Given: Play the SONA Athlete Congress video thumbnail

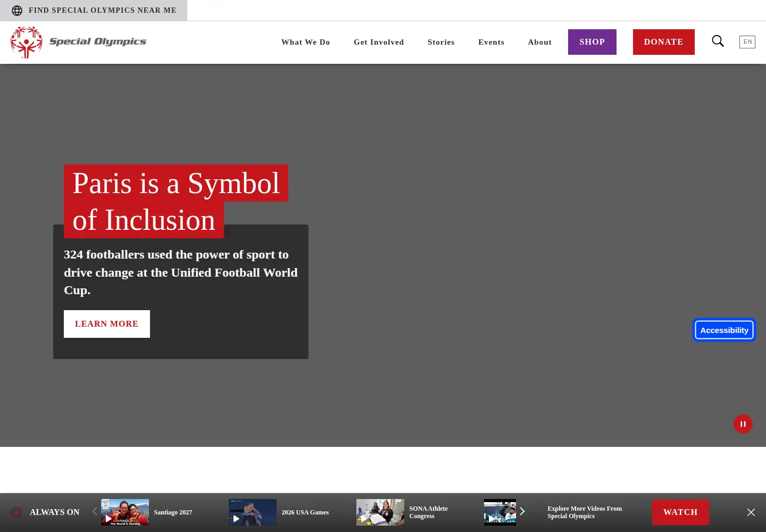Looking at the screenshot, I should tap(380, 512).
